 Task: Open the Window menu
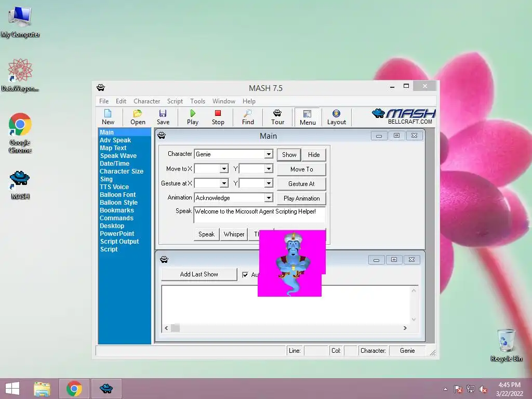click(223, 101)
